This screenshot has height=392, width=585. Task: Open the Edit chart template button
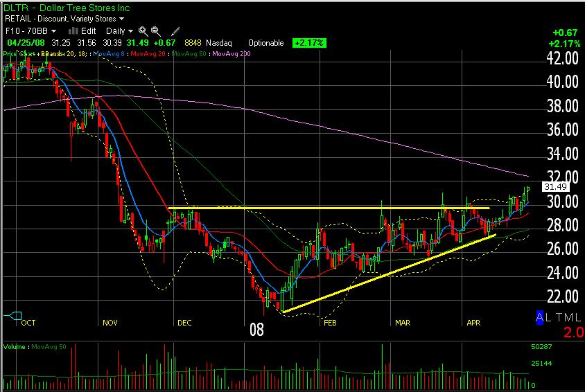82,31
